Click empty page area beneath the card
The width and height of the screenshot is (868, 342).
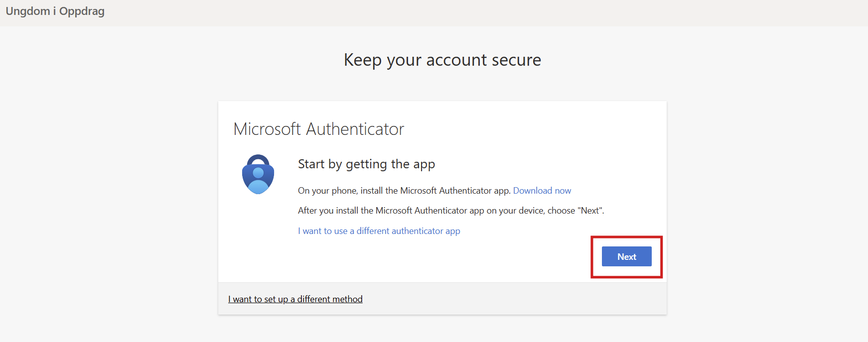click(x=442, y=330)
